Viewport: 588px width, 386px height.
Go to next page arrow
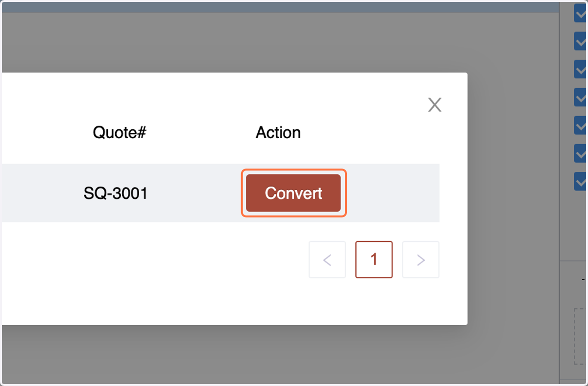420,260
